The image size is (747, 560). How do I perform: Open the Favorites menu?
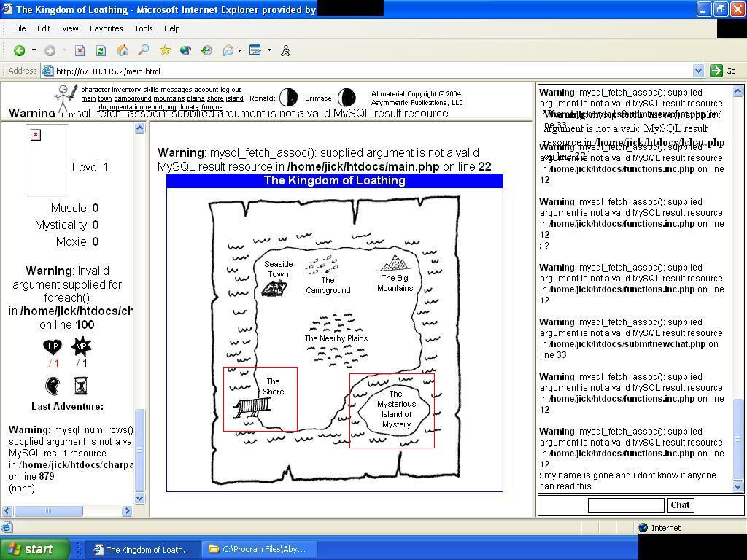[106, 28]
